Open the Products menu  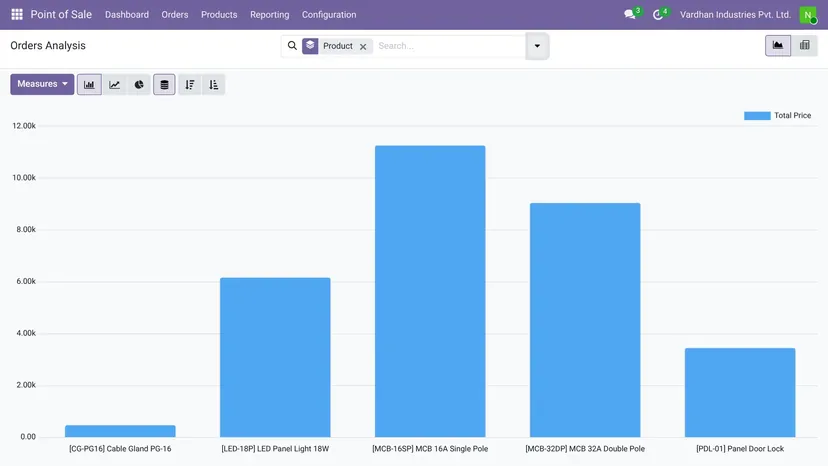pos(219,15)
